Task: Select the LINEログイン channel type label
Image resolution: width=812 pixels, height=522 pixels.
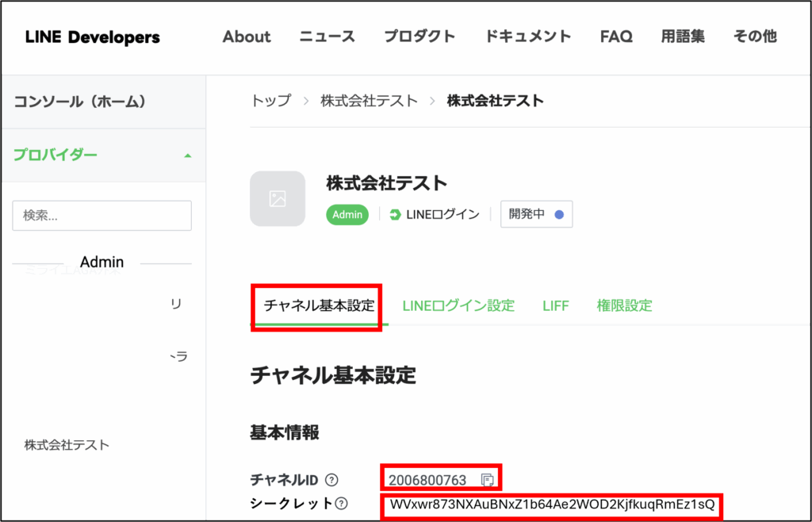Action: pyautogui.click(x=442, y=214)
